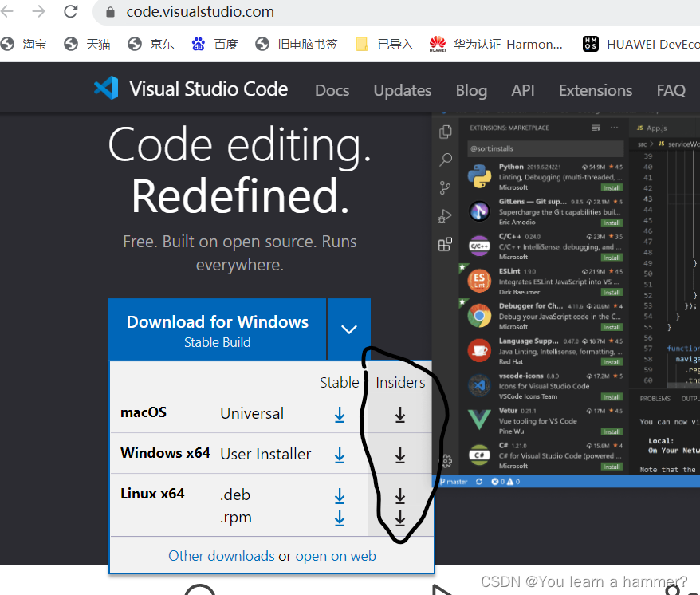The width and height of the screenshot is (700, 595).
Task: Download Linux .rpm Stable build
Action: click(340, 518)
